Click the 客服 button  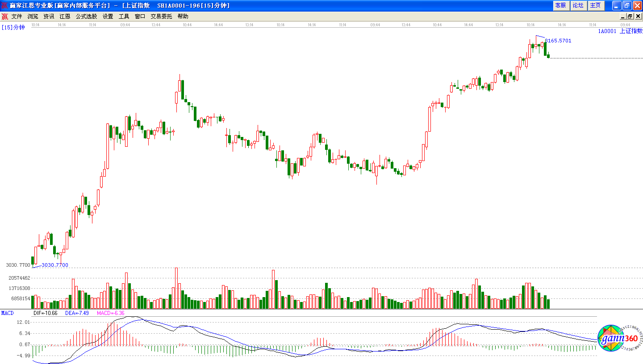(560, 5)
